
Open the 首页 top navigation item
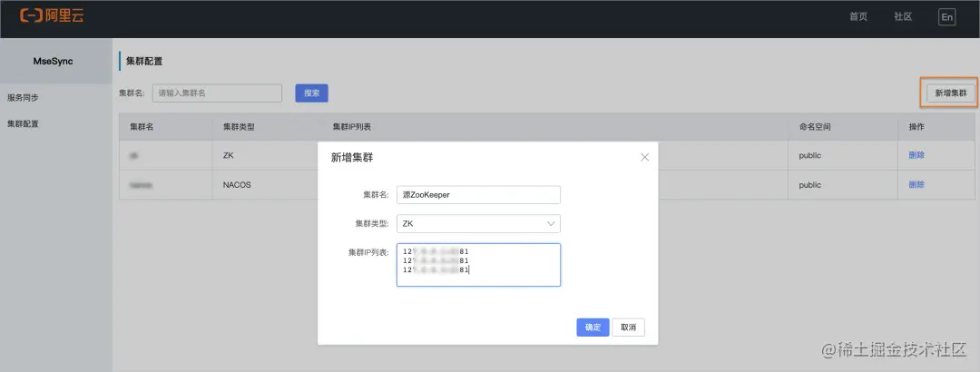click(858, 17)
